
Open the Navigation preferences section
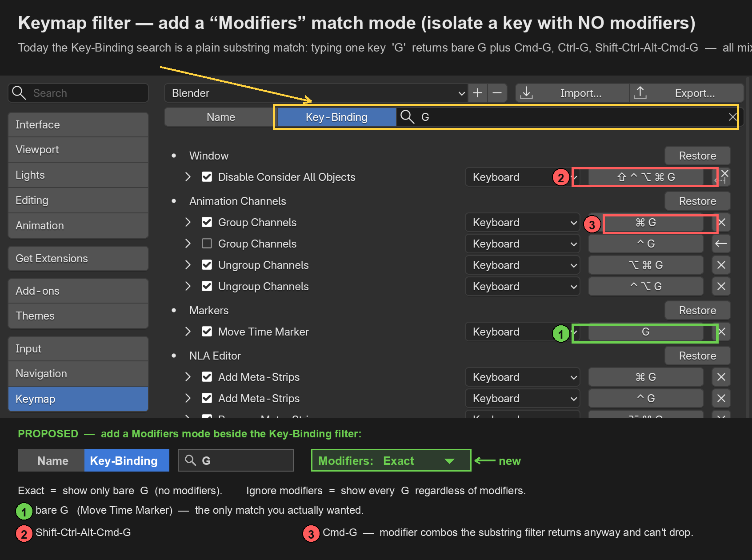click(x=78, y=373)
